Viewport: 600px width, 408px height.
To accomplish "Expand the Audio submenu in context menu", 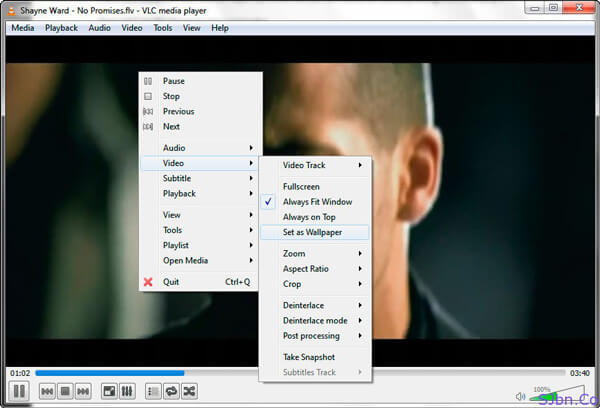I will click(x=201, y=148).
